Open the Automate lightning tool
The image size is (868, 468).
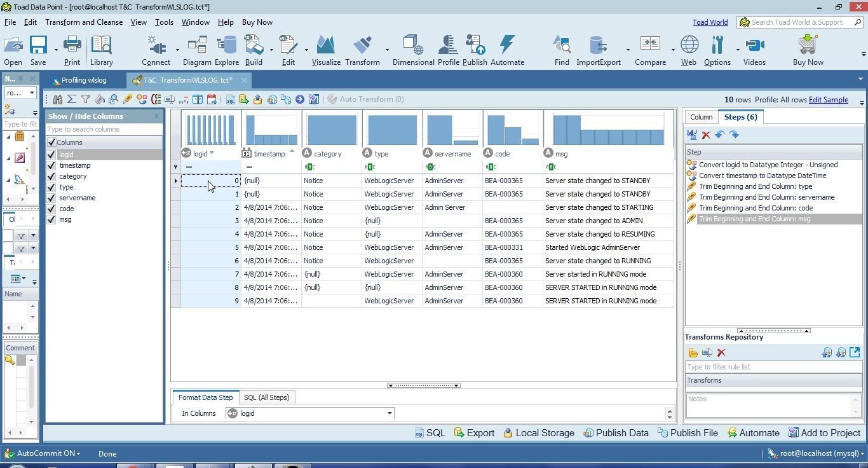(507, 51)
